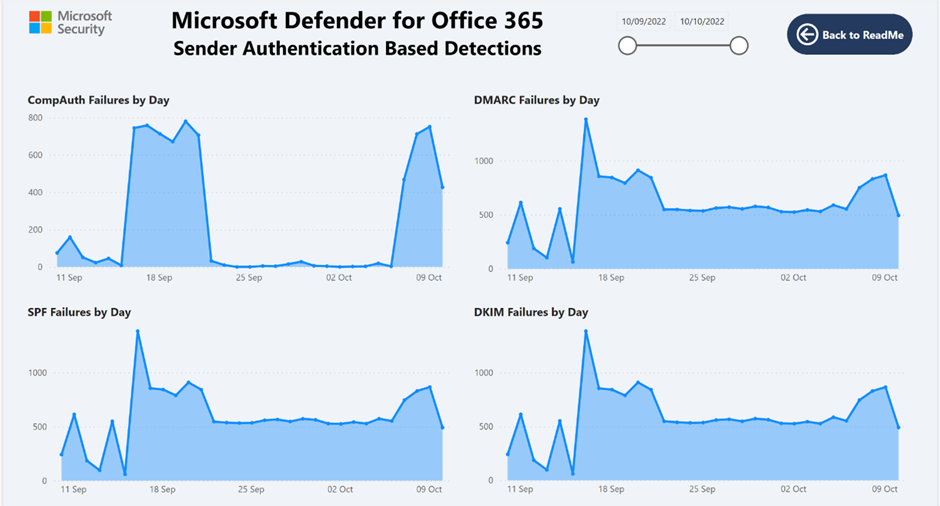Click 09 Oct label on SPF chart

[429, 489]
